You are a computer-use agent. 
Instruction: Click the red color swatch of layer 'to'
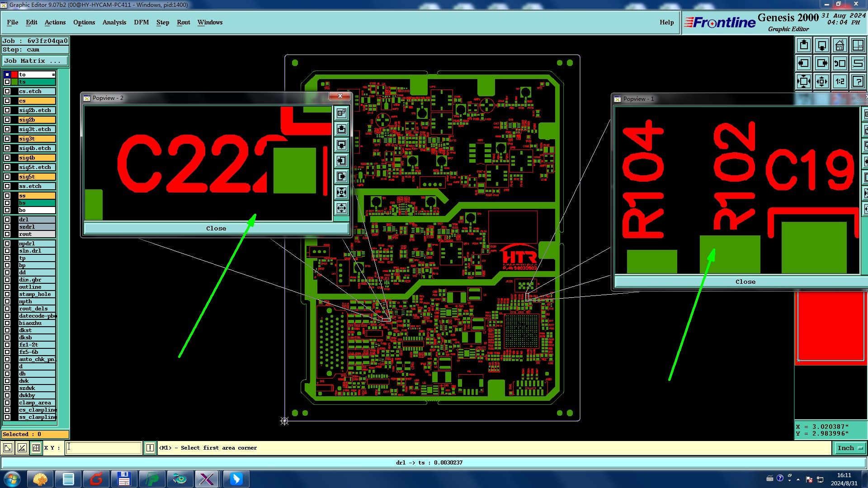[x=14, y=75]
